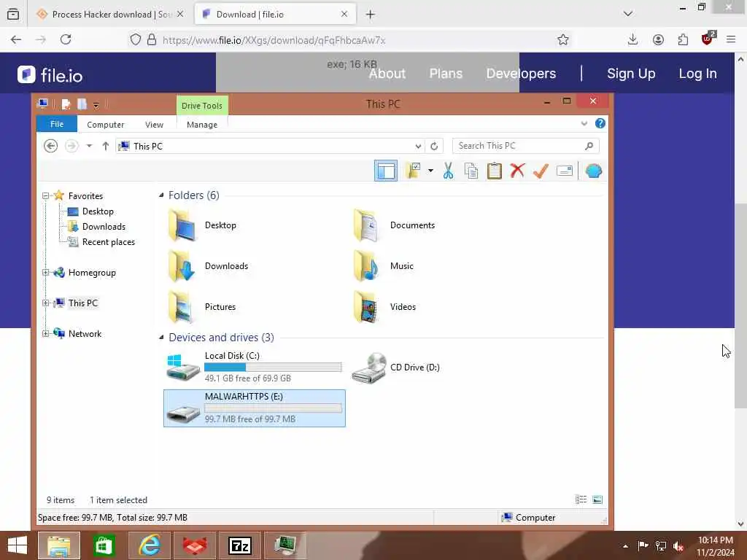Viewport: 747px width, 560px height.
Task: Select Downloads under Favorites
Action: tap(104, 227)
